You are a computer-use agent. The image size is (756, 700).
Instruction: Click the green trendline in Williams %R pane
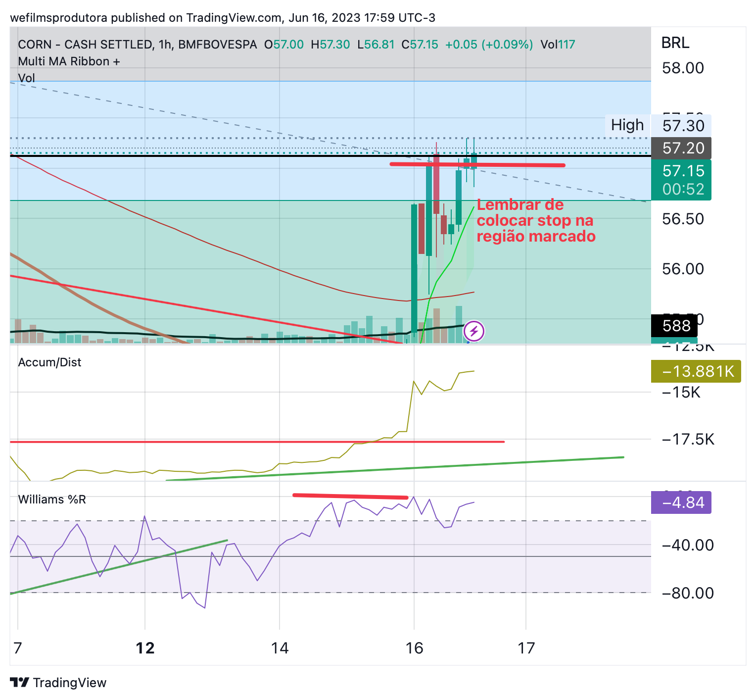[119, 567]
